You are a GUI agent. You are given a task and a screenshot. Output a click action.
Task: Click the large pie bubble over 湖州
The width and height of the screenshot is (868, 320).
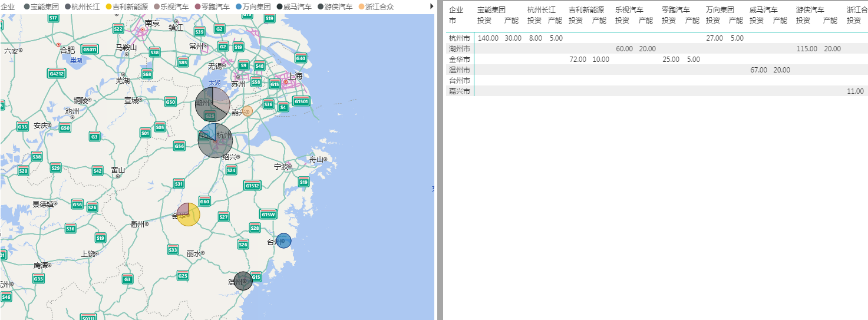click(213, 104)
